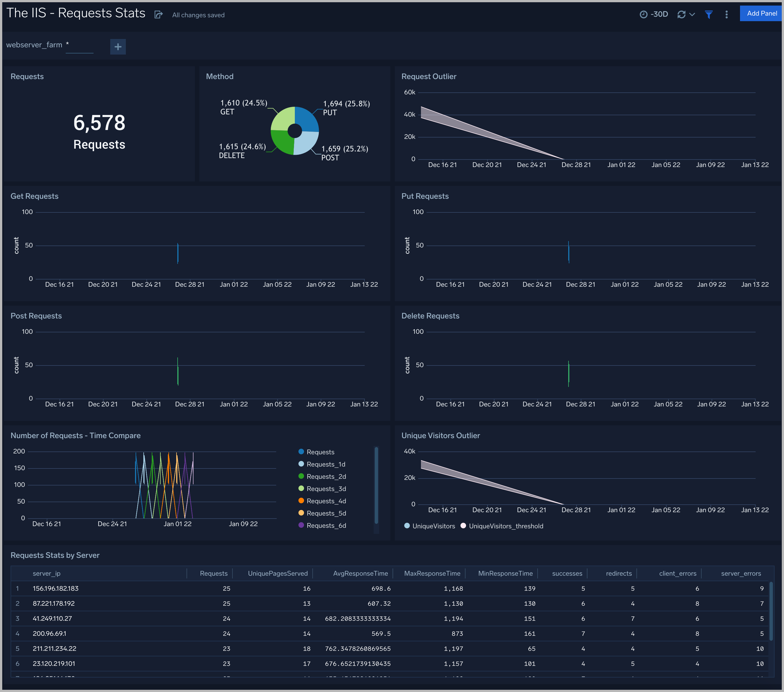Screen dimensions: 784x692
Task: Click the plus icon to add a filter
Action: coord(118,46)
